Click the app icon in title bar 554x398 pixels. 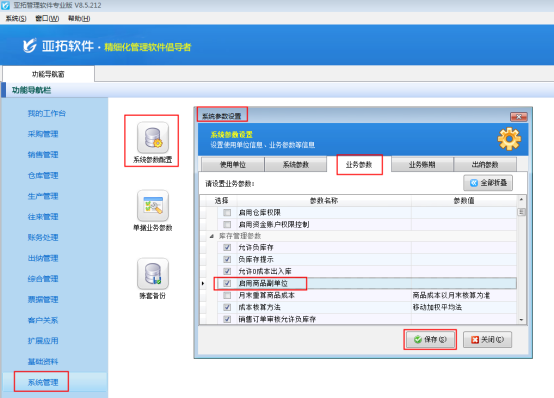(x=5, y=5)
